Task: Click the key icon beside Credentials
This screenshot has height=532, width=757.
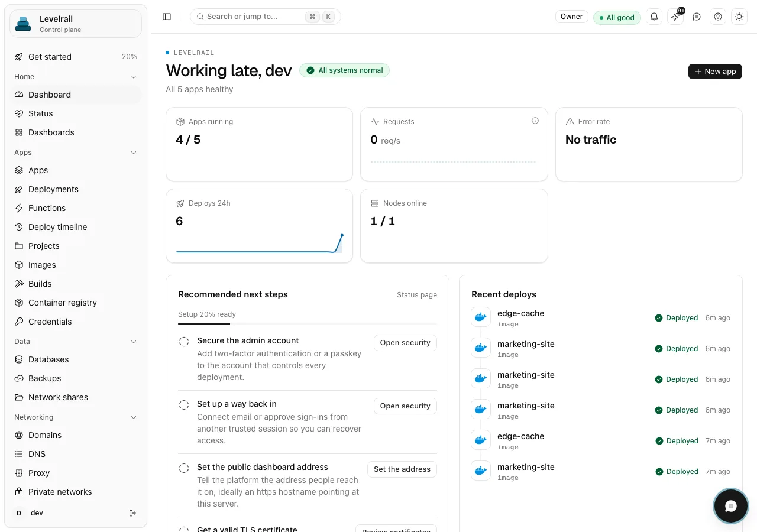Action: 19,322
